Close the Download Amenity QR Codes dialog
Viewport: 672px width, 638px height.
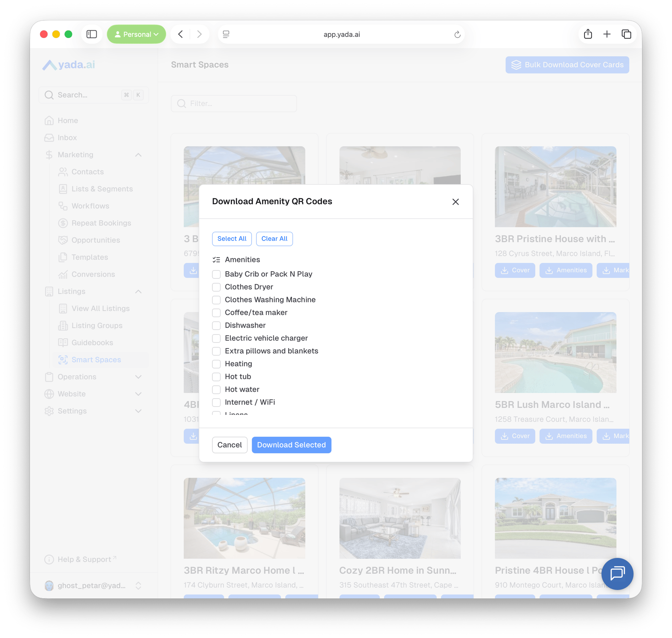pyautogui.click(x=455, y=202)
